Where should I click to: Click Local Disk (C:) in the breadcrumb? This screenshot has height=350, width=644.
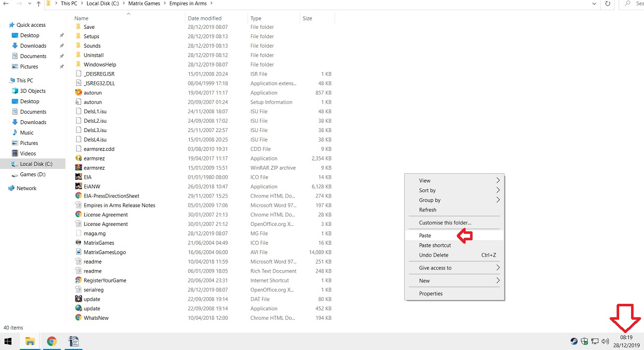click(x=103, y=3)
